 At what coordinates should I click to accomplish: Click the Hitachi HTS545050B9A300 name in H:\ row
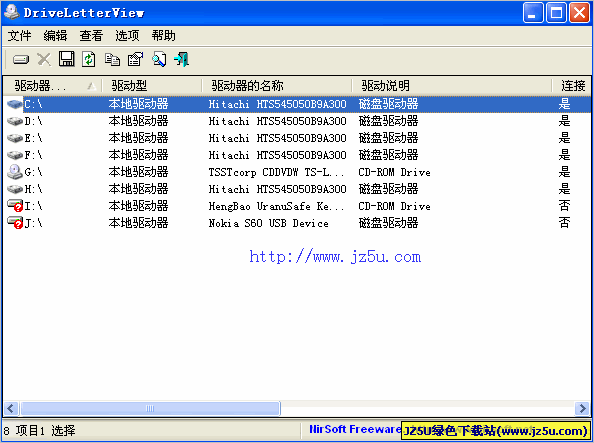point(277,189)
